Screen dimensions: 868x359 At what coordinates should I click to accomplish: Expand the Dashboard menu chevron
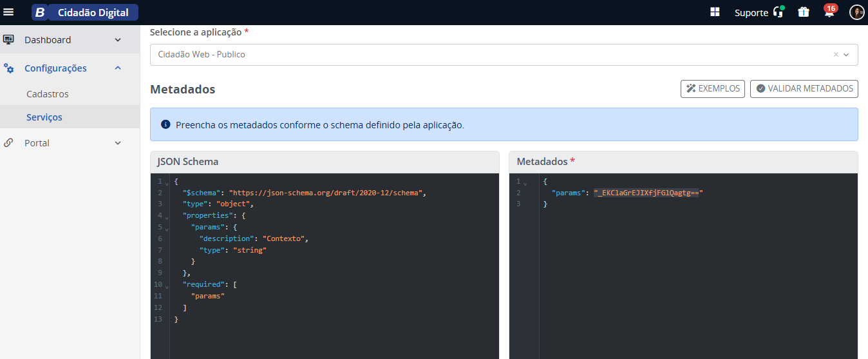point(118,40)
